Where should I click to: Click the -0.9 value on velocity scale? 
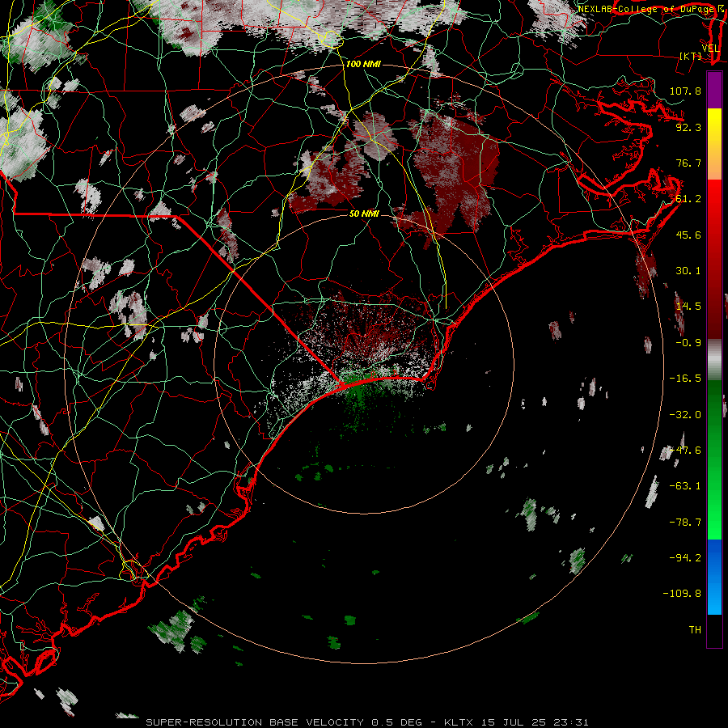[688, 343]
